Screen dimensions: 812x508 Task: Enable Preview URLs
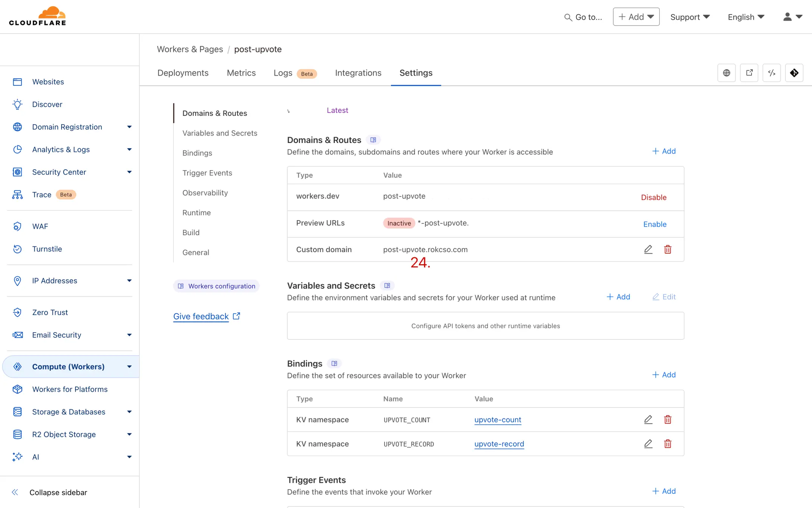[654, 224]
